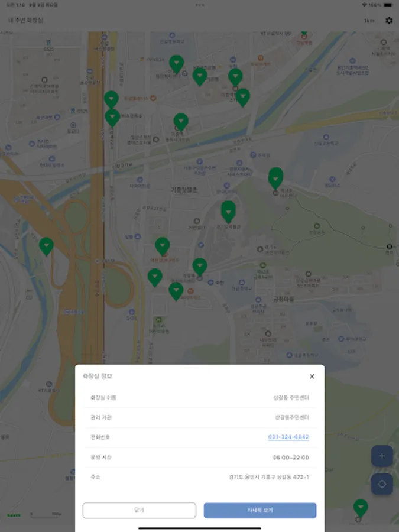This screenshot has width=399, height=532.
Task: Click the 자세히 보기 button
Action: (x=260, y=510)
